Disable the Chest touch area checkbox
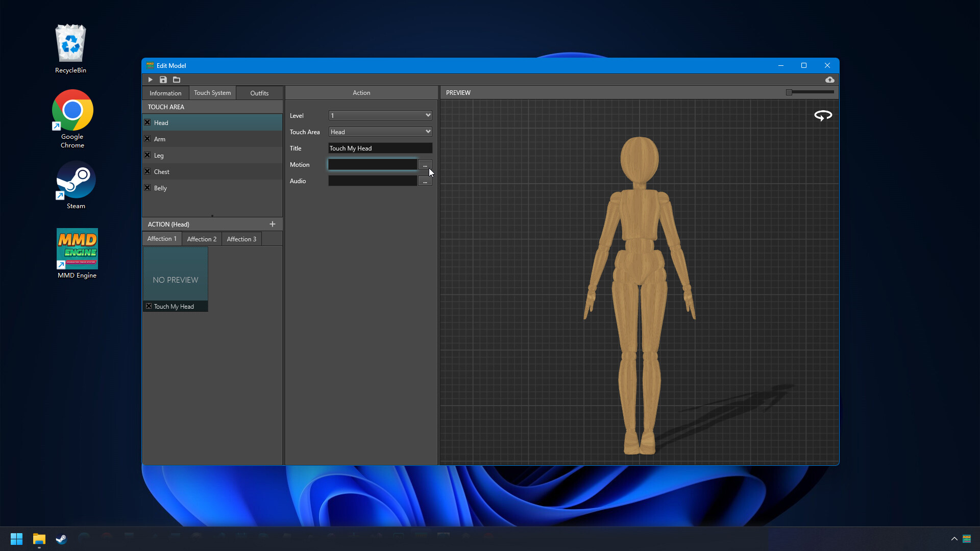Image resolution: width=980 pixels, height=551 pixels. click(x=148, y=171)
